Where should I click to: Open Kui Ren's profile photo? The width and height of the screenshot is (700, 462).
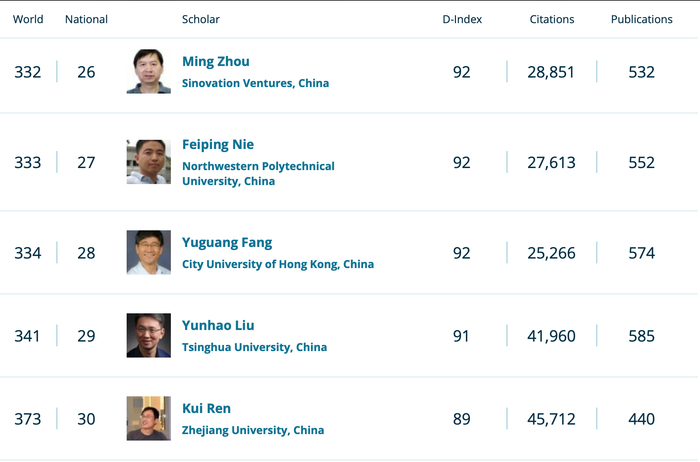tap(148, 419)
